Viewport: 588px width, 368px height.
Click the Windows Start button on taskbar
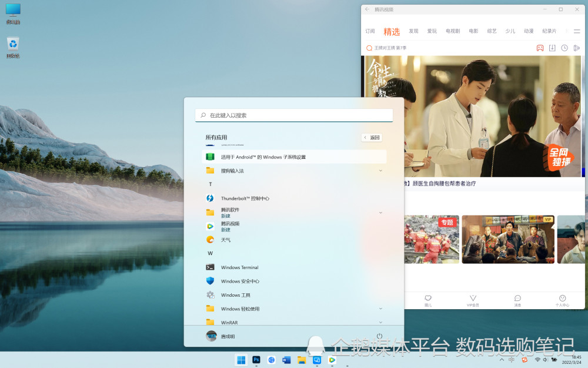pyautogui.click(x=241, y=360)
